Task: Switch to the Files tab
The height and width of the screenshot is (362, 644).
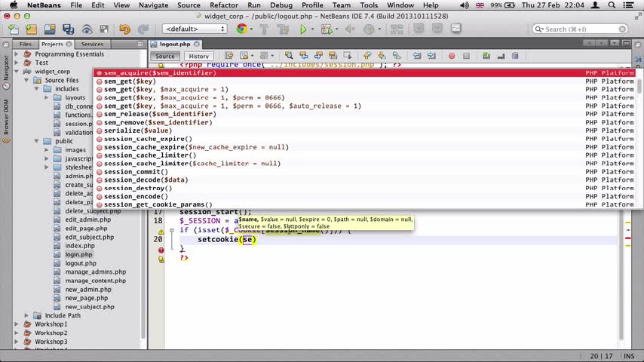Action: pyautogui.click(x=26, y=44)
